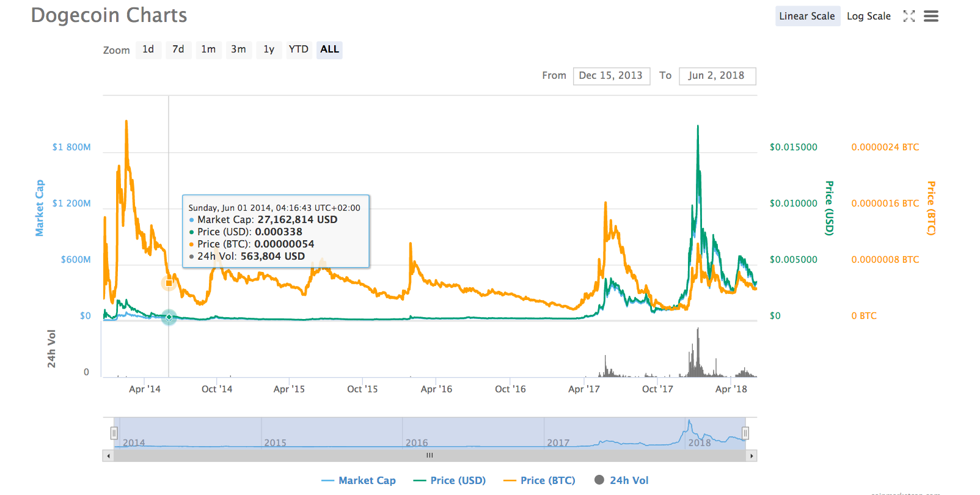
Task: Set zoom to 1y
Action: 269,50
